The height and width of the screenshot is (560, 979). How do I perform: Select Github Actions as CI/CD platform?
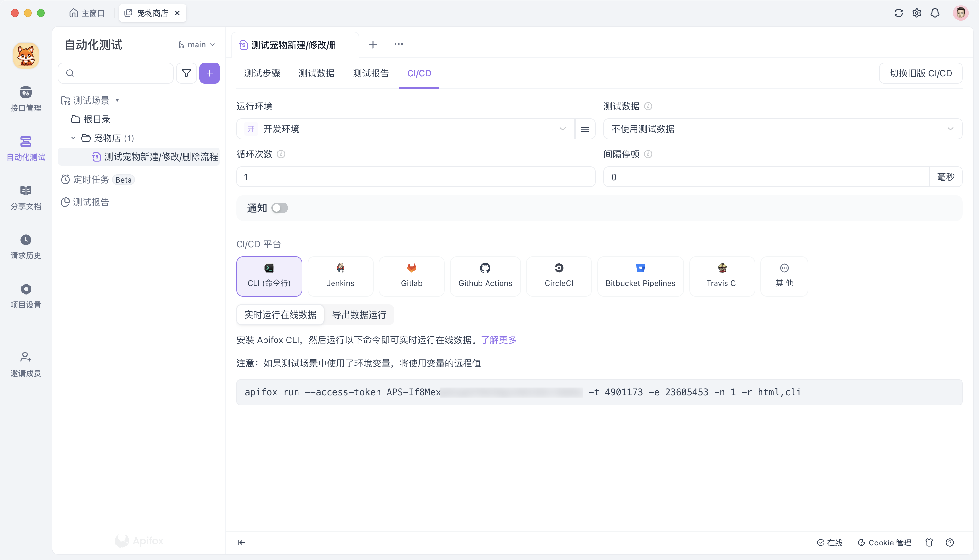[485, 276]
